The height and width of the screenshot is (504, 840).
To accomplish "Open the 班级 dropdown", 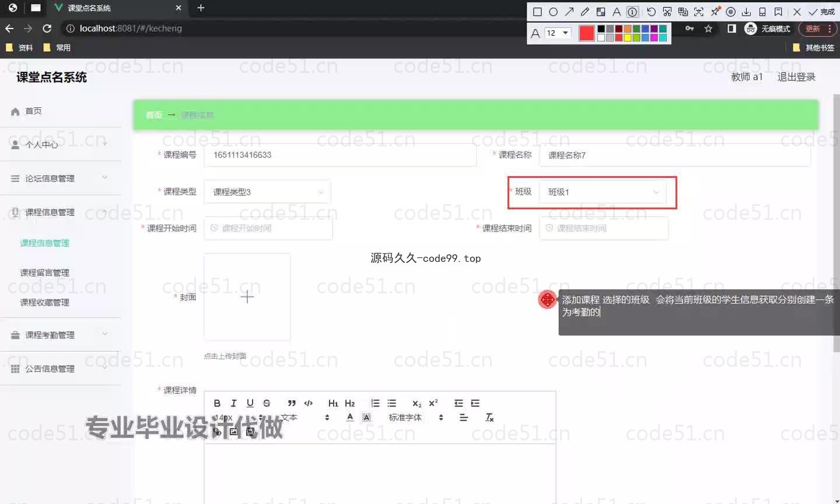I will tap(603, 192).
